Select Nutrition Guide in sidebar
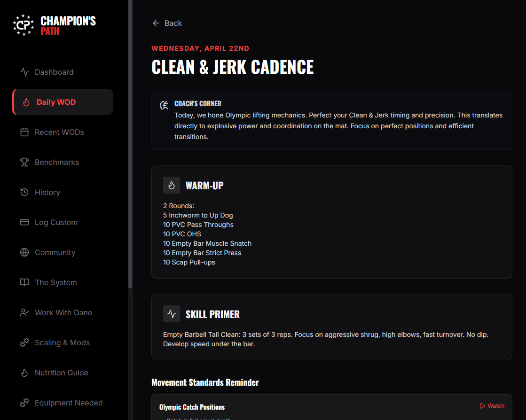Viewport: 526px width, 420px height. pos(61,373)
